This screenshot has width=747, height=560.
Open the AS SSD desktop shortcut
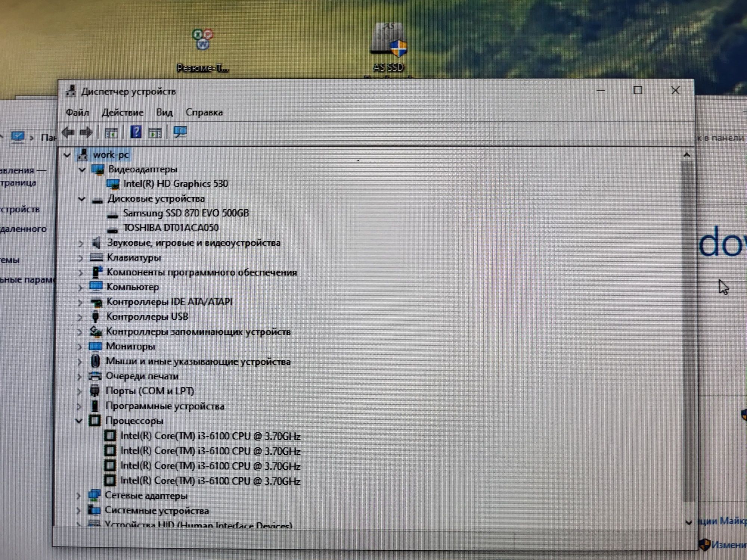(x=388, y=47)
